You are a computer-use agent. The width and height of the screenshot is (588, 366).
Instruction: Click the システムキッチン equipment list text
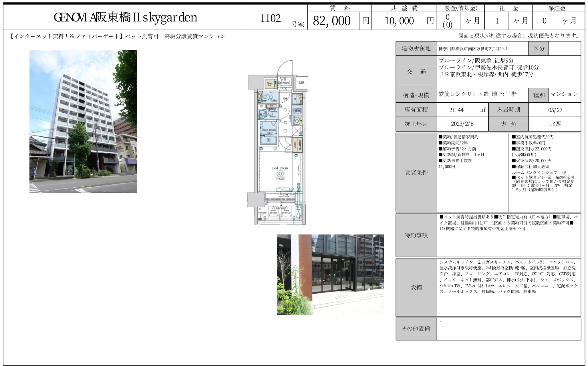(x=508, y=277)
